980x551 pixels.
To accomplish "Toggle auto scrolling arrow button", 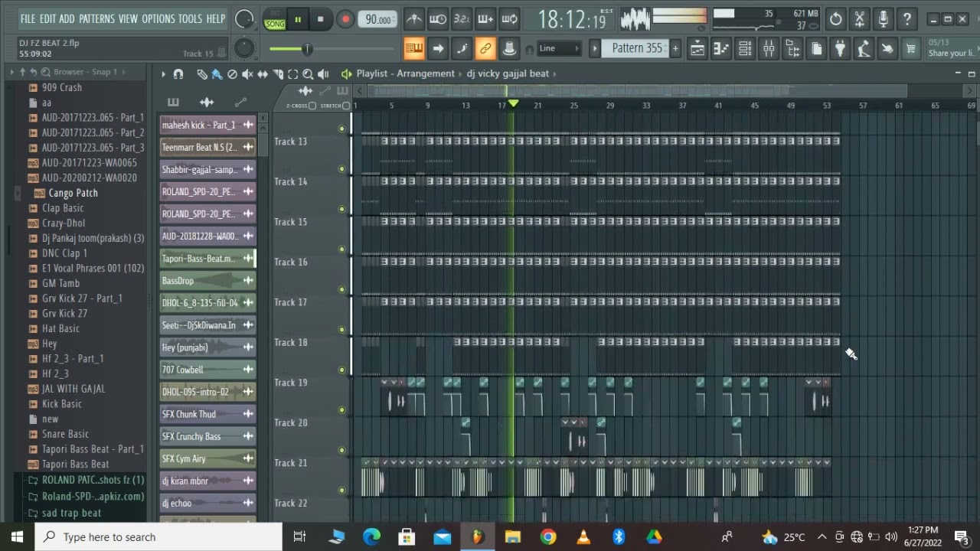I will 438,49.
